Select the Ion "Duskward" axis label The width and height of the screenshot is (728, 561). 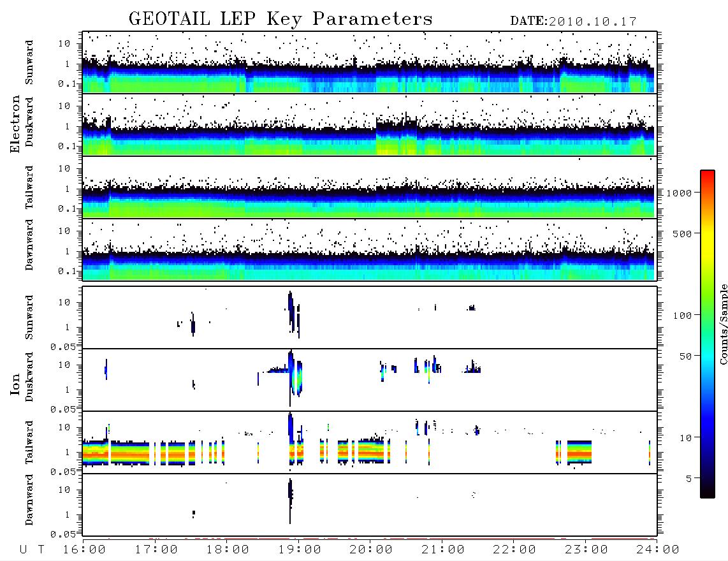pos(29,377)
